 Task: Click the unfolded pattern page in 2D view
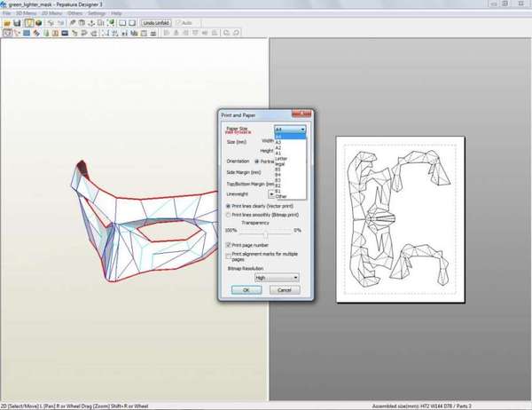pos(401,219)
